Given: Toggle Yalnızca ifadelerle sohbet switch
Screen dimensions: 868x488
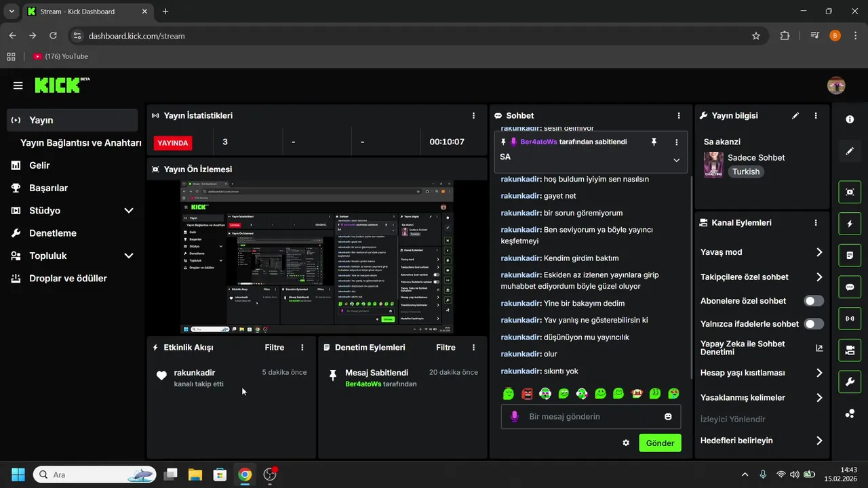Looking at the screenshot, I should [814, 324].
